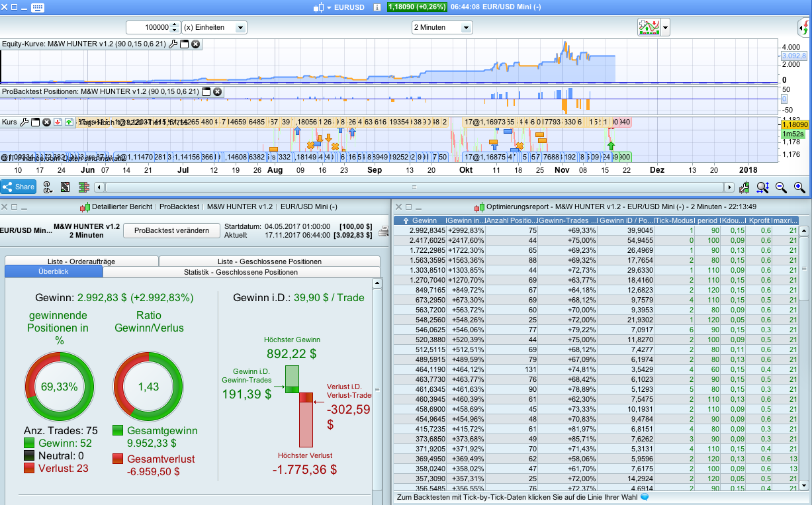The width and height of the screenshot is (812, 505).
Task: Toggle the Equity-Kurve panel window icon
Action: point(185,44)
